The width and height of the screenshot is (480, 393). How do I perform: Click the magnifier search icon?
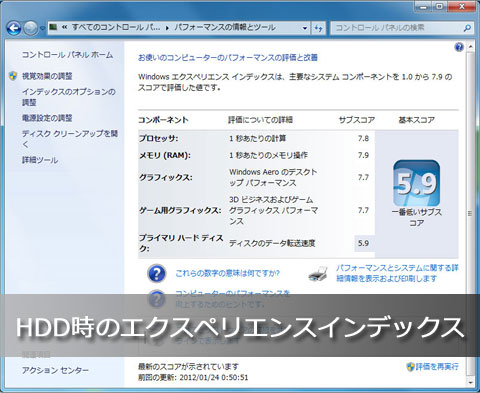(467, 28)
